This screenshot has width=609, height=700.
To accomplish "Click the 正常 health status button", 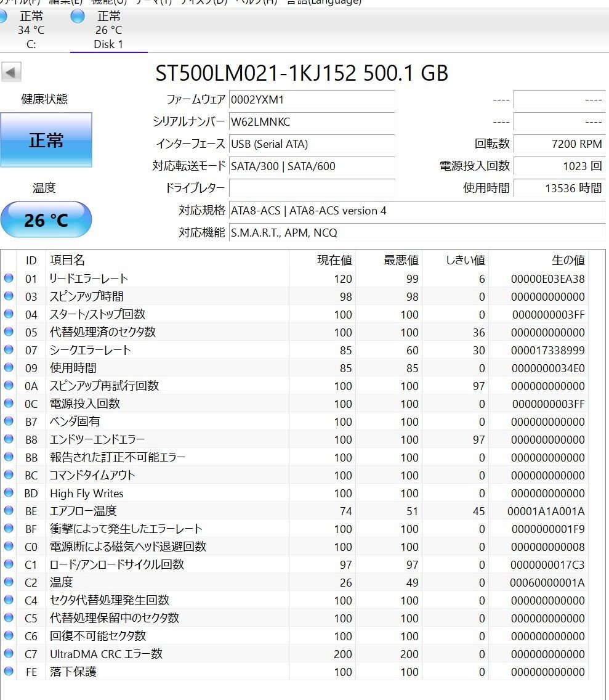I will coord(47,139).
